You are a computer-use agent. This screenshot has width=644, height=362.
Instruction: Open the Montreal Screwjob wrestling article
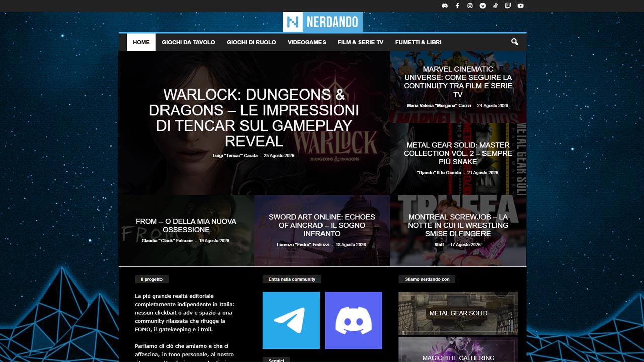(x=458, y=225)
